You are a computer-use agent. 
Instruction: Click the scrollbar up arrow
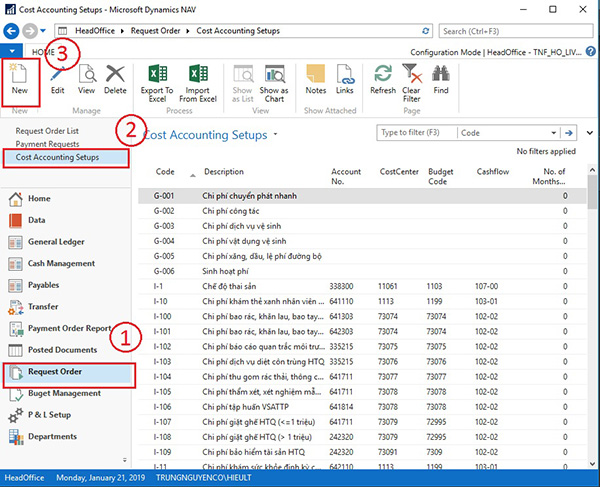tap(592, 169)
